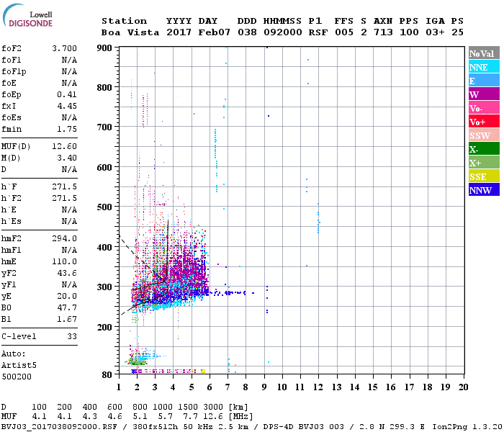Image resolution: width=504 pixels, height=432 pixels.
Task: Select the E blue legend swatch
Action: pyautogui.click(x=484, y=81)
